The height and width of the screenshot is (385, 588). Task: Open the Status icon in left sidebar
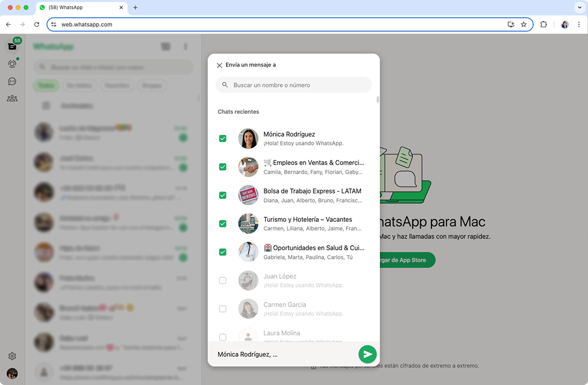[x=12, y=63]
